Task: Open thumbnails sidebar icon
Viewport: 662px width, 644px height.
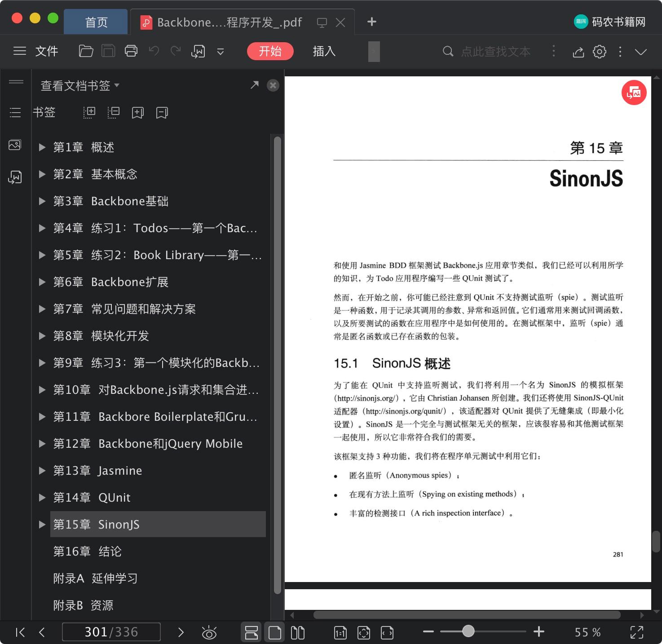Action: pyautogui.click(x=15, y=145)
